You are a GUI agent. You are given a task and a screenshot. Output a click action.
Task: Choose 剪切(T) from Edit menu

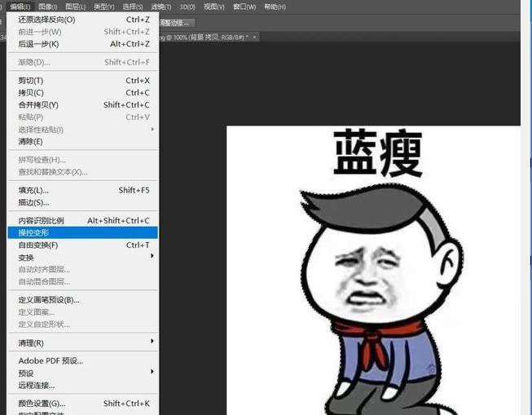tap(83, 81)
